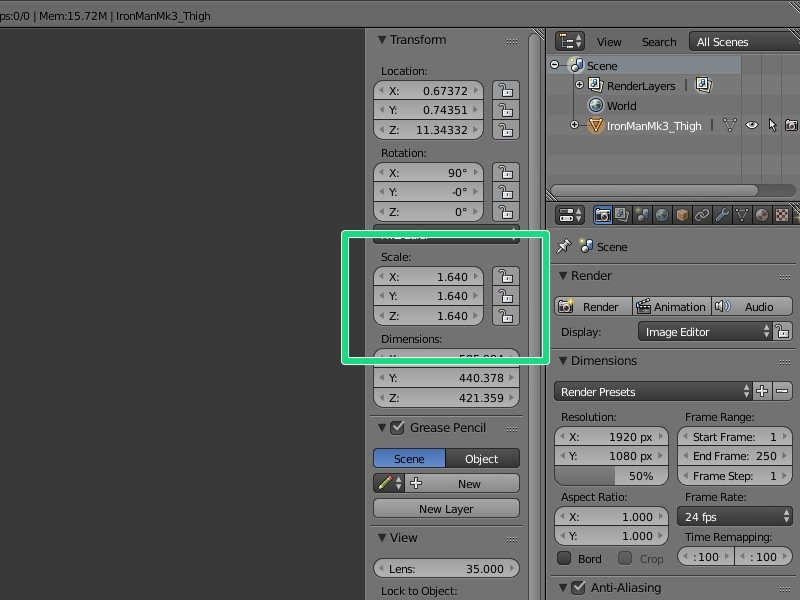The height and width of the screenshot is (600, 800).
Task: Click the New Layer button
Action: (x=446, y=509)
